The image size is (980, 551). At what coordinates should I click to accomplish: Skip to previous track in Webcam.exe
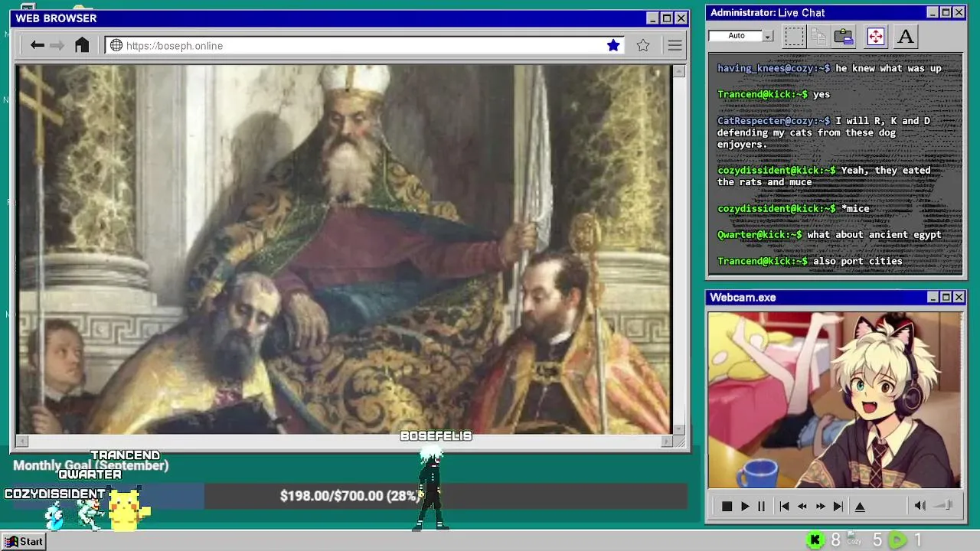pyautogui.click(x=784, y=506)
